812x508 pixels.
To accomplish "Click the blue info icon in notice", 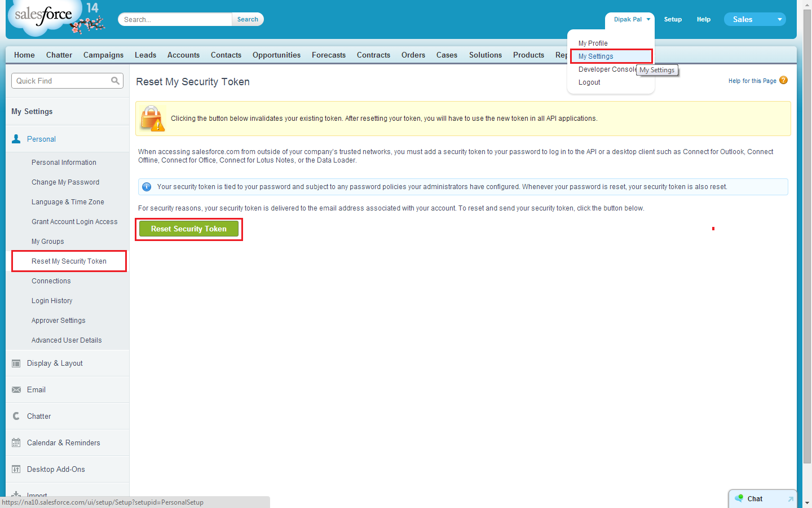I will 147,187.
